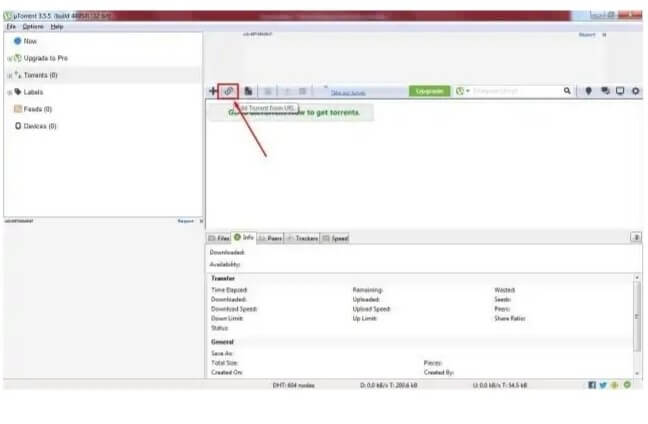648x424 pixels.
Task: Click the green Upgrade button
Action: click(x=429, y=91)
